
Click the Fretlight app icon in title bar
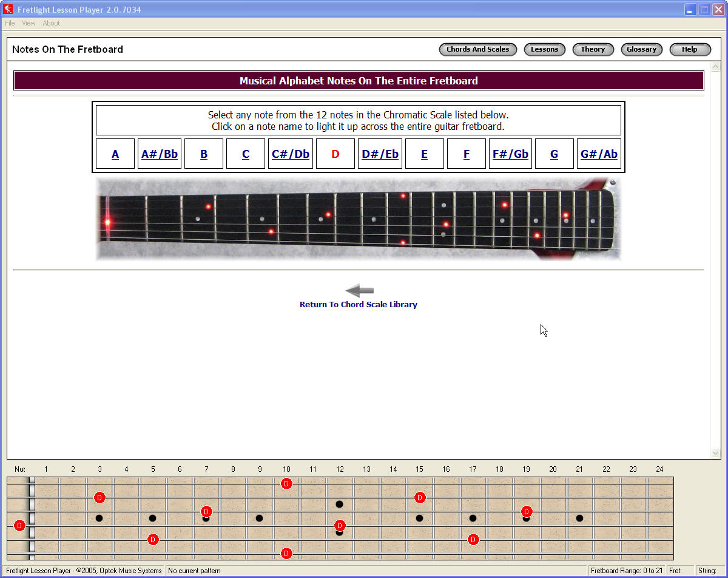8,9
